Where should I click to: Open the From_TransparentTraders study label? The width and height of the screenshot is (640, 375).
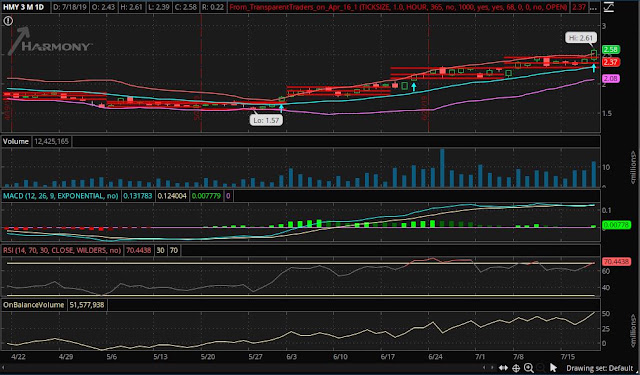click(398, 7)
